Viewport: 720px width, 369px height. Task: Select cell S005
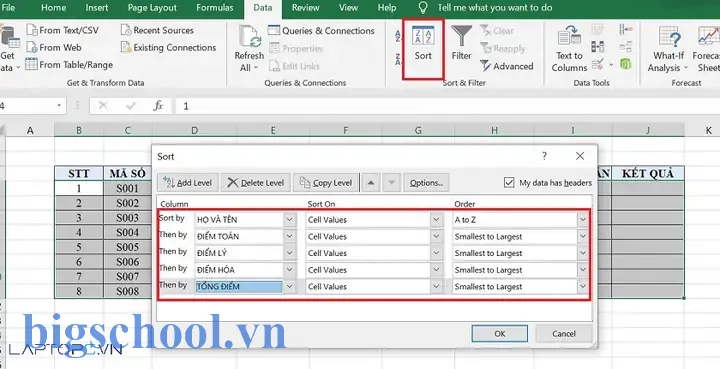click(x=127, y=247)
